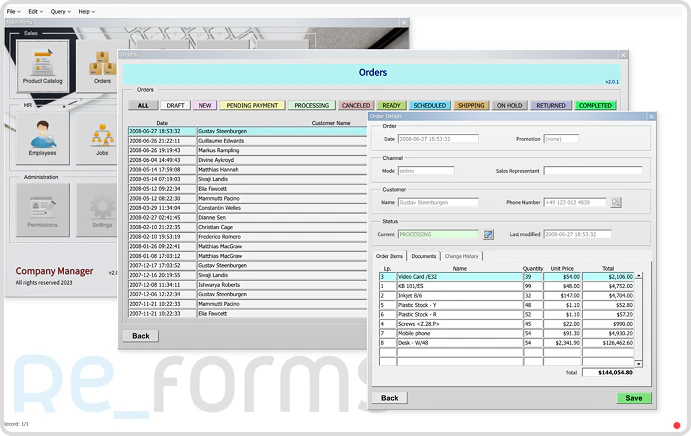Screen dimensions: 691x436
Task: Select order row for Constantin Welles
Action: click(247, 208)
